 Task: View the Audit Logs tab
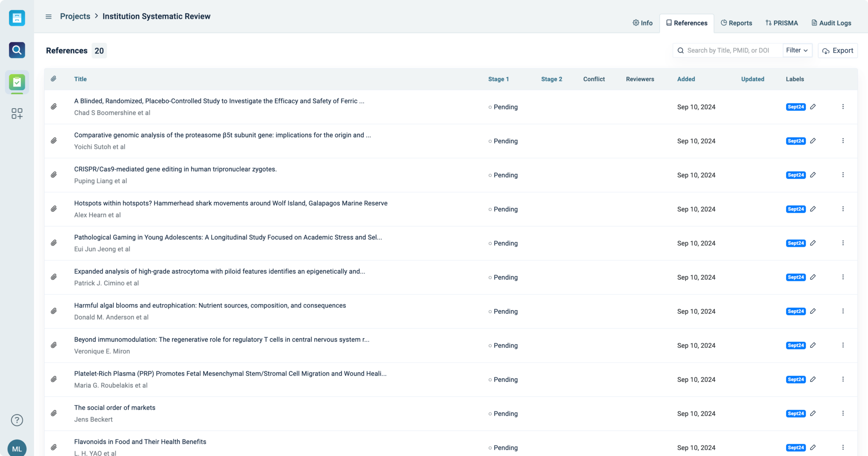pos(831,23)
